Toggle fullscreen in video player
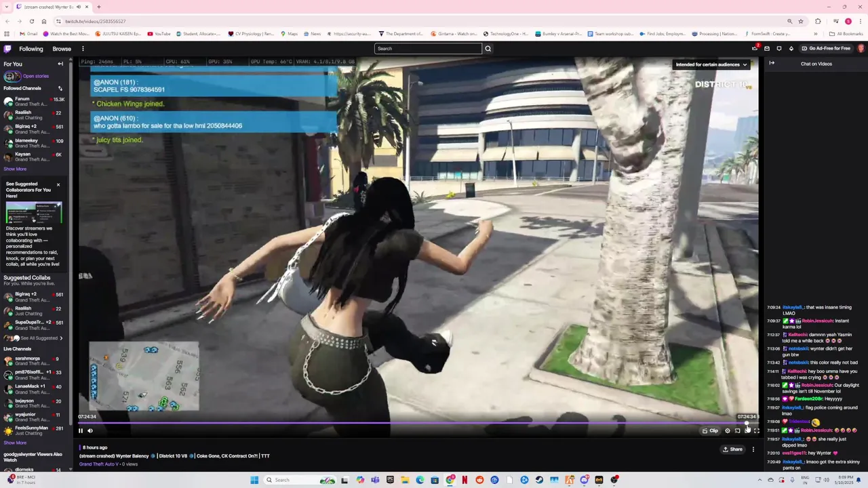This screenshot has width=868, height=488. (x=757, y=430)
